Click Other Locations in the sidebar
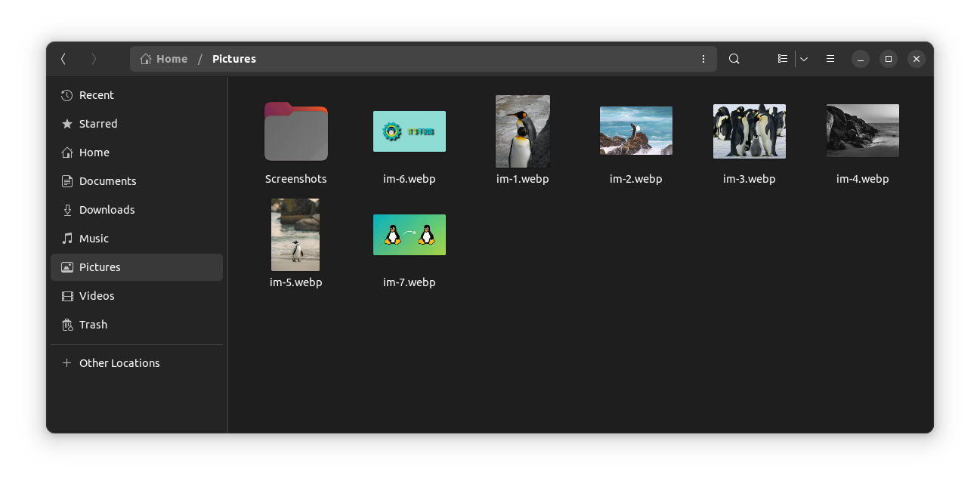980x484 pixels. (119, 363)
